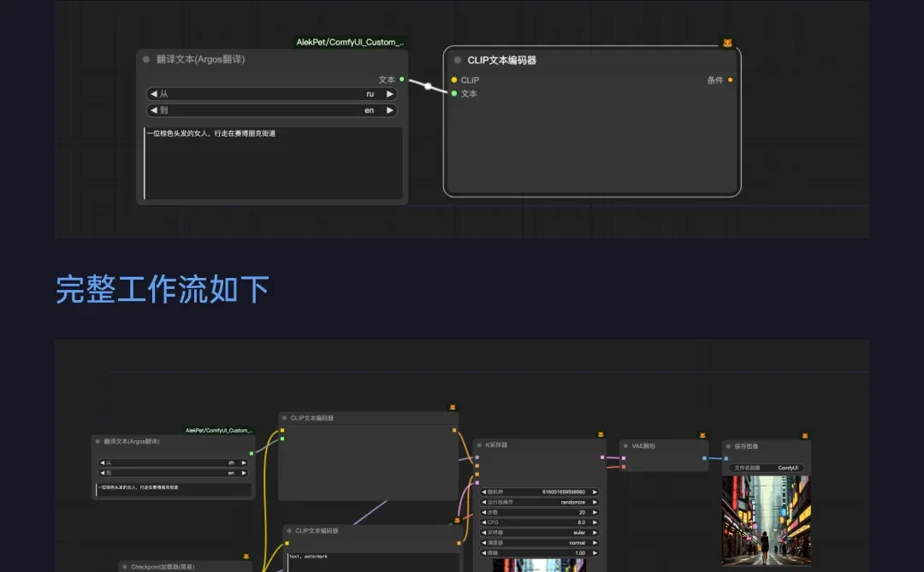Click the yellow CLIP input socket of the 'text, watermark' encoder
Image resolution: width=924 pixels, height=572 pixels.
(x=287, y=543)
